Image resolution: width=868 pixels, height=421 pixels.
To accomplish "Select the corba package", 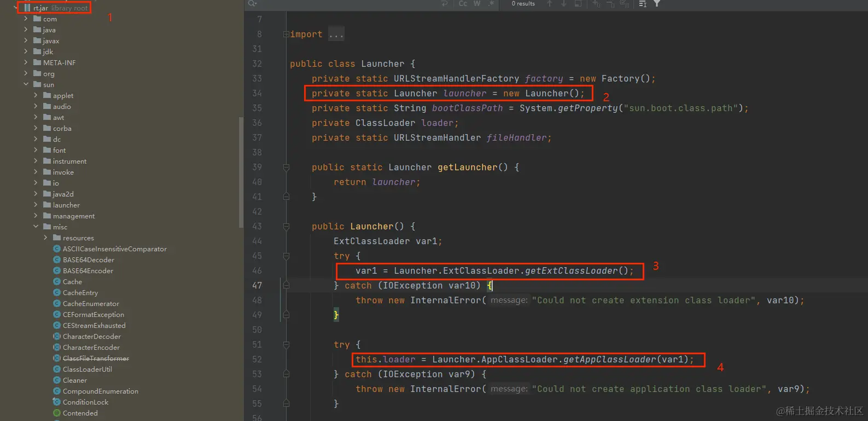I will tap(62, 129).
